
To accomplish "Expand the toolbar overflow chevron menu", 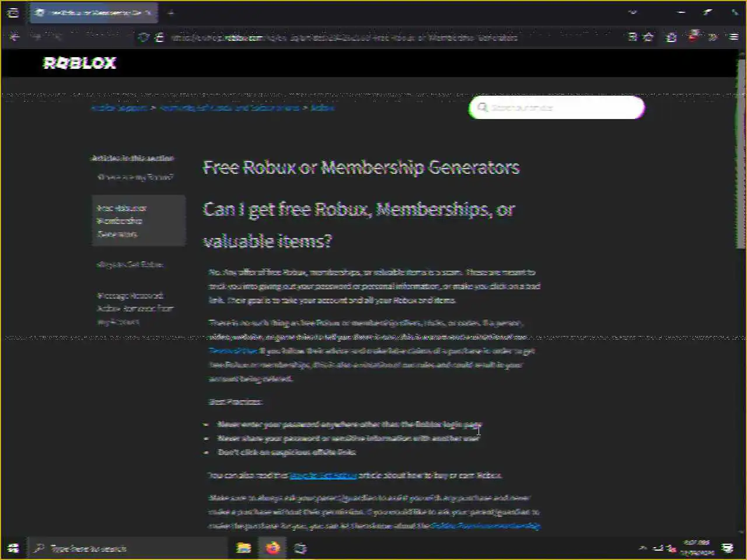I will 713,37.
